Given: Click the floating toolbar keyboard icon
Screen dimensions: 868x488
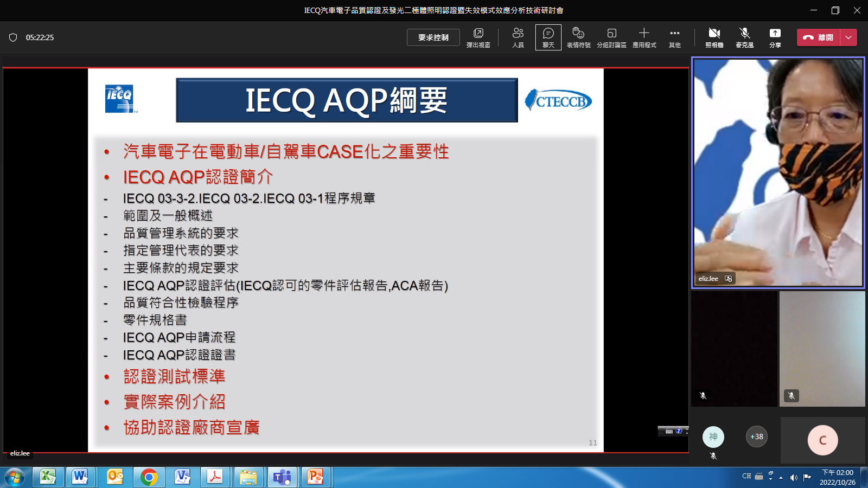Looking at the screenshot, I should (x=669, y=431).
